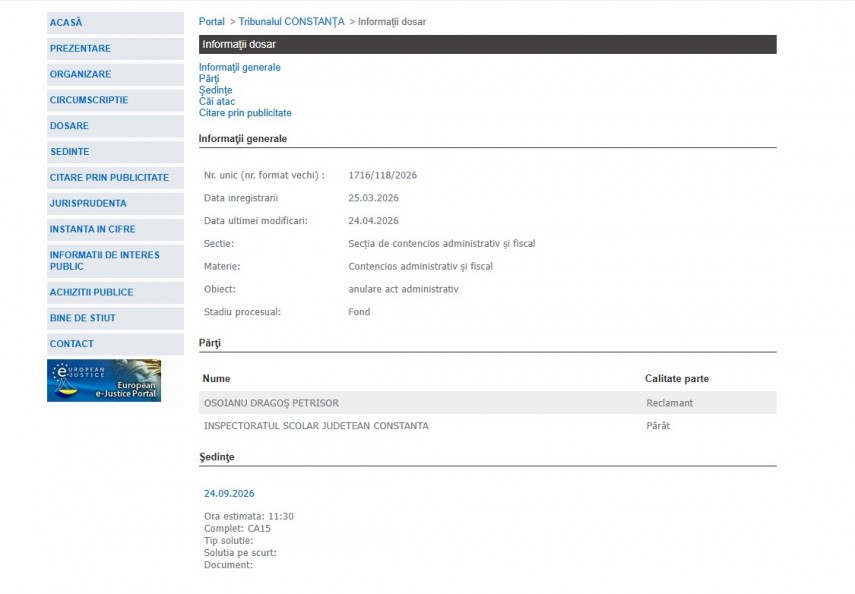Jump to Informații generale anchor link
This screenshot has height=594, width=855.
239,67
